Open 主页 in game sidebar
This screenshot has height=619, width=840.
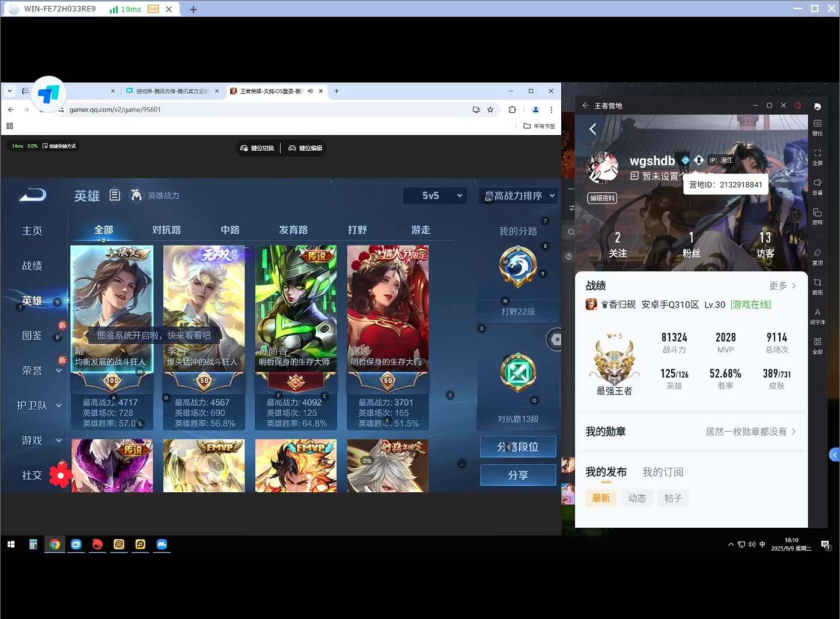pyautogui.click(x=32, y=231)
